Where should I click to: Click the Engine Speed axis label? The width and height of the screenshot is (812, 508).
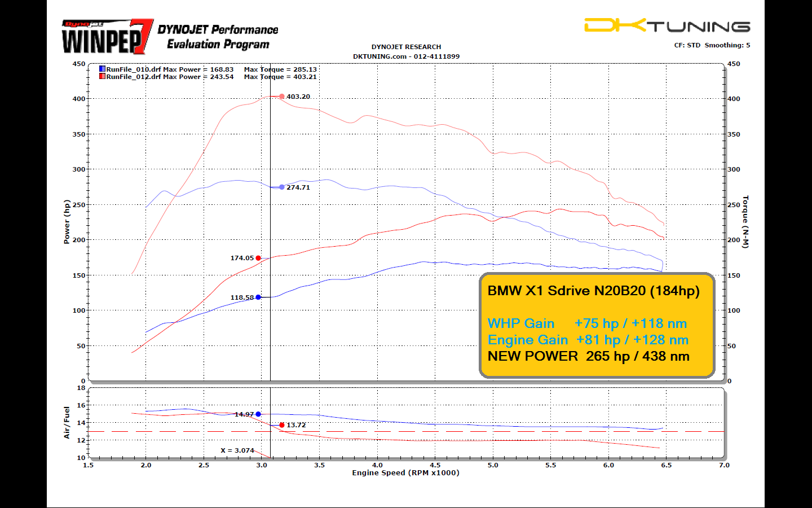point(405,473)
